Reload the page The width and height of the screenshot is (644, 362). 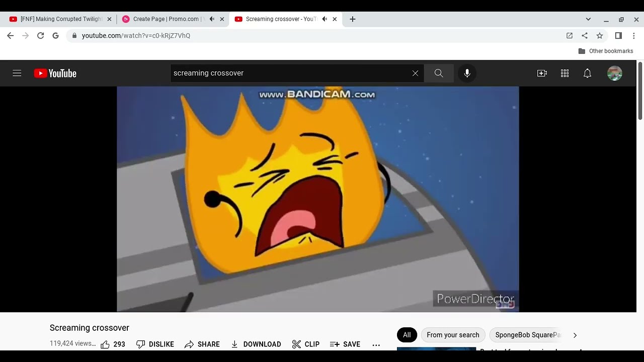(41, 36)
